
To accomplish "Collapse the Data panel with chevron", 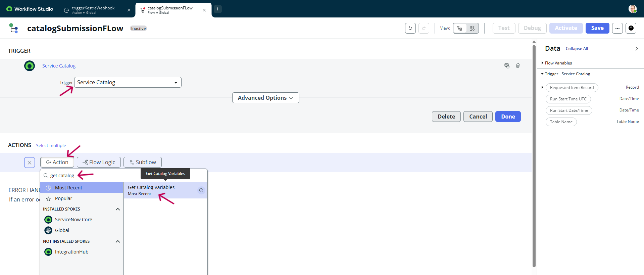I will tap(636, 49).
